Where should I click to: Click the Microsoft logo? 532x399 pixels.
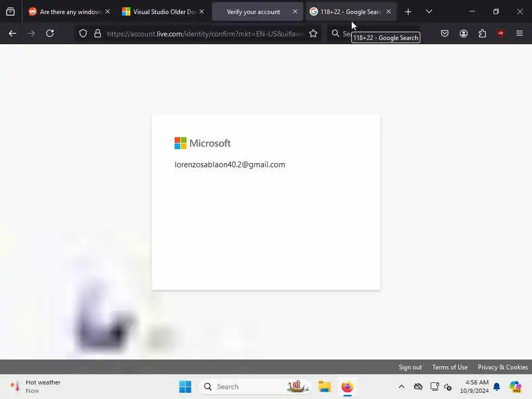pyautogui.click(x=203, y=143)
